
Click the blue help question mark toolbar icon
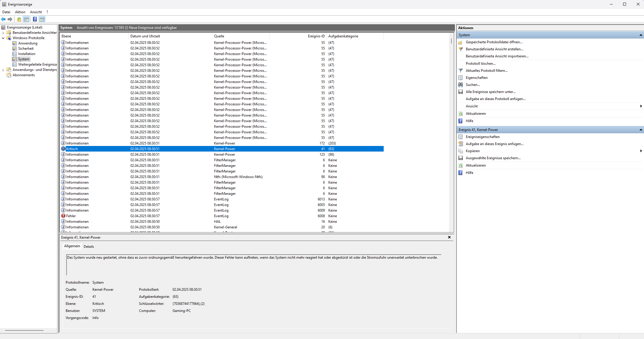coord(35,19)
